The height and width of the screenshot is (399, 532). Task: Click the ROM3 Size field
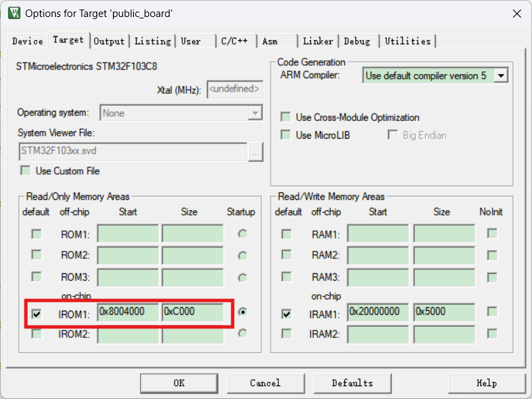(193, 277)
